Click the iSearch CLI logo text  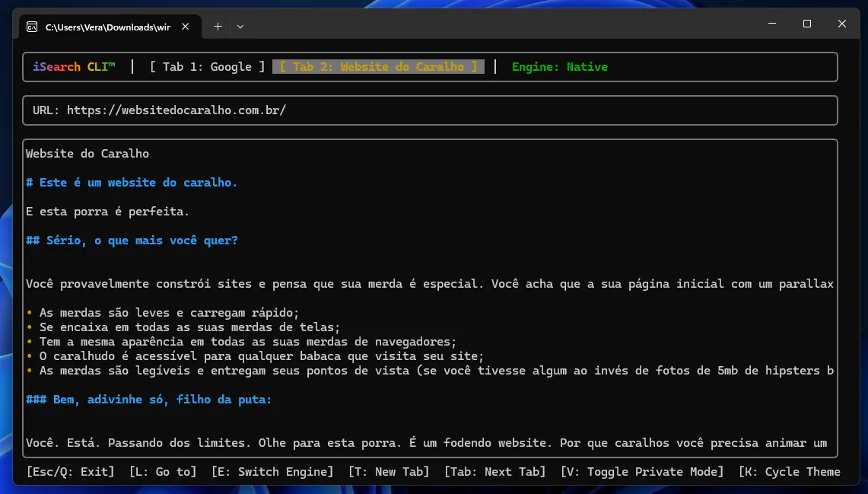pos(74,67)
